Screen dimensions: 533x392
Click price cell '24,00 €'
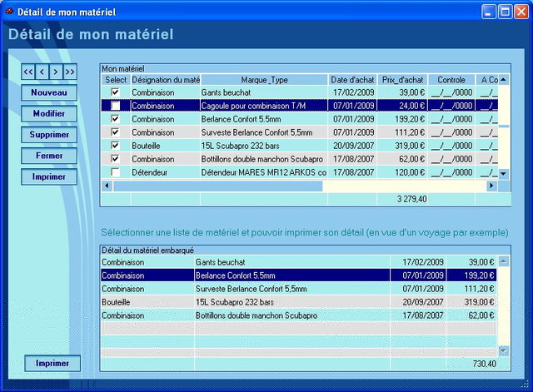[402, 106]
